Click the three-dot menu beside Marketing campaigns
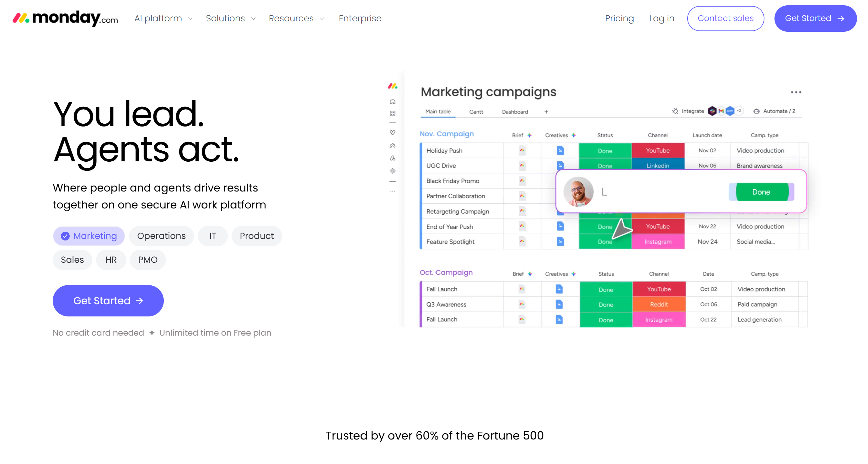Image resolution: width=868 pixels, height=464 pixels. (796, 92)
